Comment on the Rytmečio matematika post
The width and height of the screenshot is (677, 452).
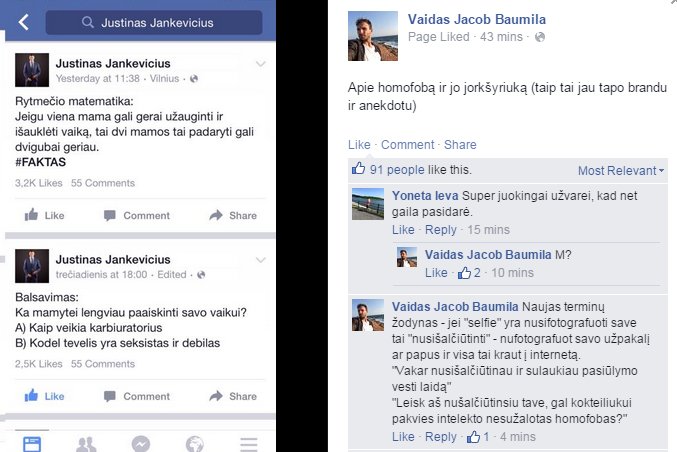[x=137, y=215]
